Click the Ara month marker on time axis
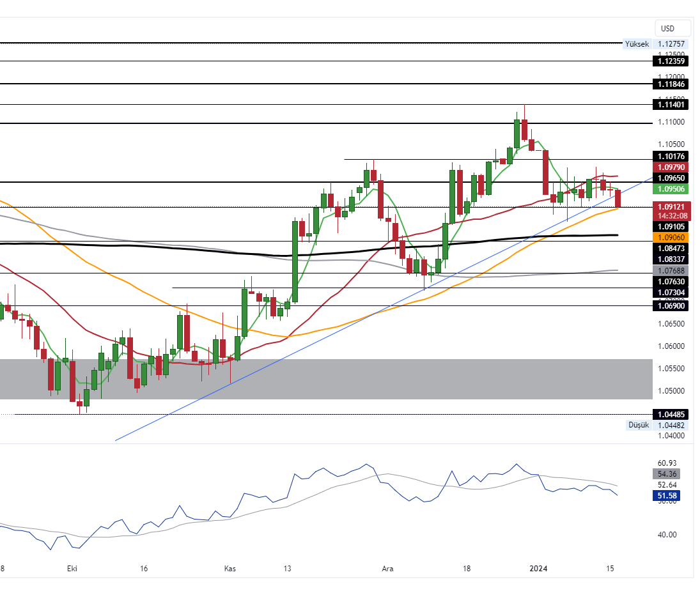700x600 pixels. tap(387, 568)
